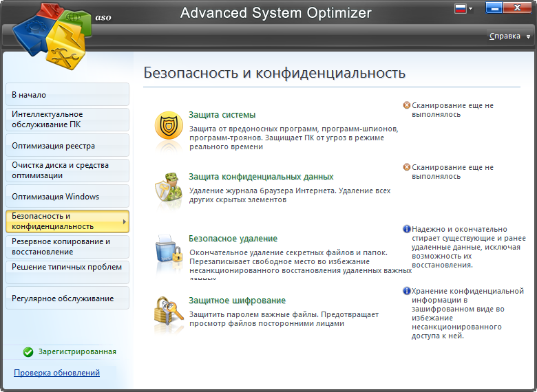537x392 pixels.
Task: Click the warning icon beside Защита конфиденциальных данных status
Action: tap(406, 167)
